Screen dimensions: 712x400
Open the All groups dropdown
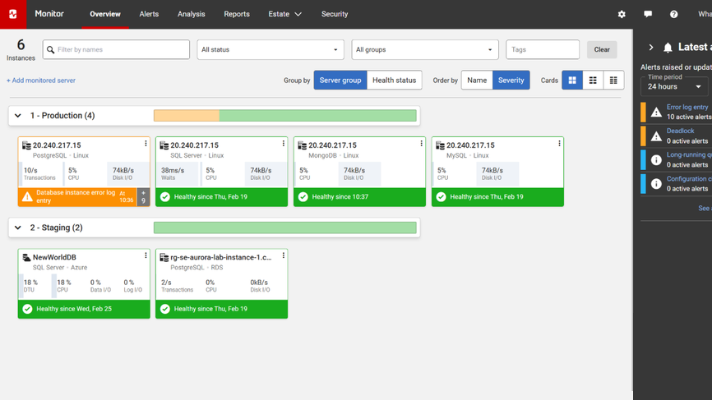[425, 49]
